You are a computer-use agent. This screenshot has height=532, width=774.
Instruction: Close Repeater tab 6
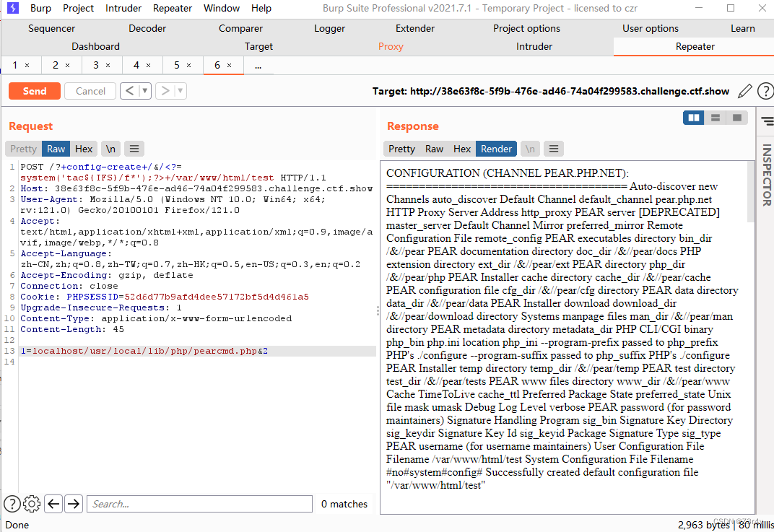[230, 65]
